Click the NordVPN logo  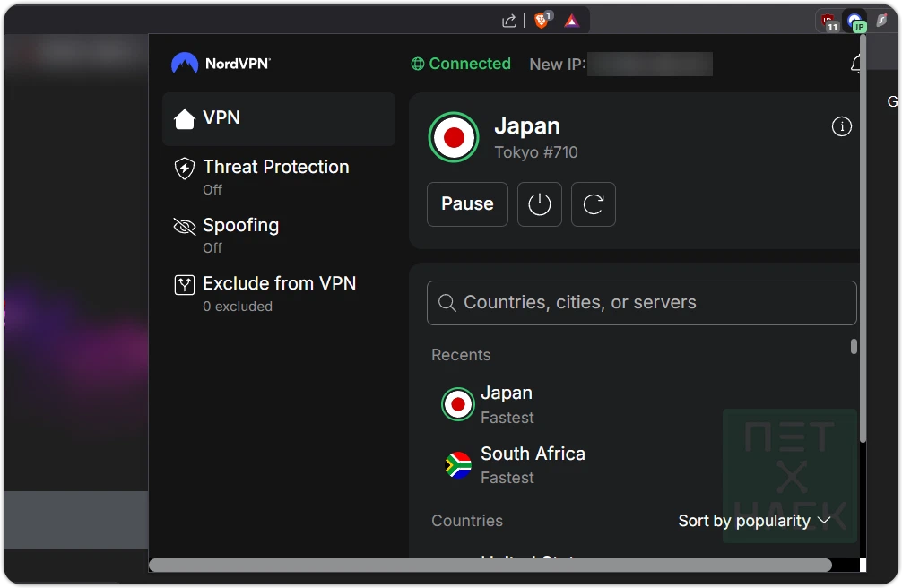click(220, 63)
